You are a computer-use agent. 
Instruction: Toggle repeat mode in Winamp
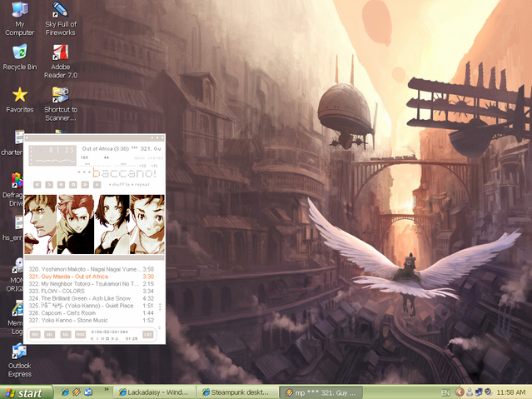click(x=141, y=184)
